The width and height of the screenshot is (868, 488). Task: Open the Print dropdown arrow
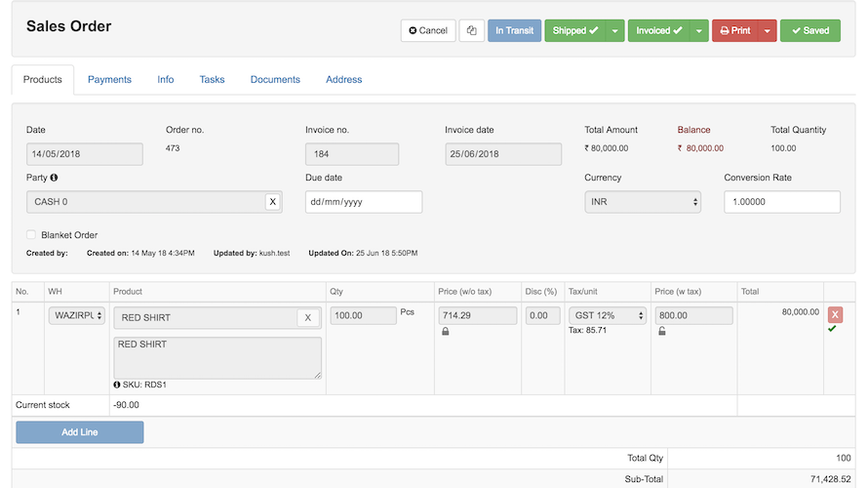click(768, 30)
